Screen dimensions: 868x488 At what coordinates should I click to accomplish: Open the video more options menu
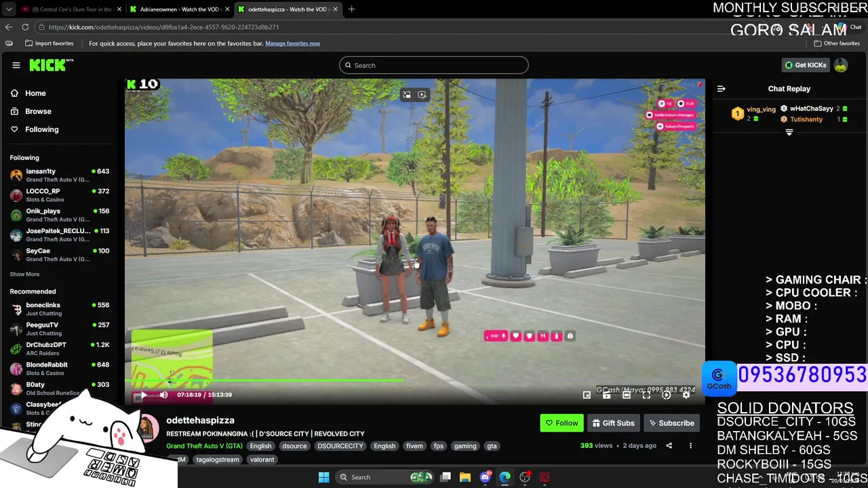pos(690,445)
